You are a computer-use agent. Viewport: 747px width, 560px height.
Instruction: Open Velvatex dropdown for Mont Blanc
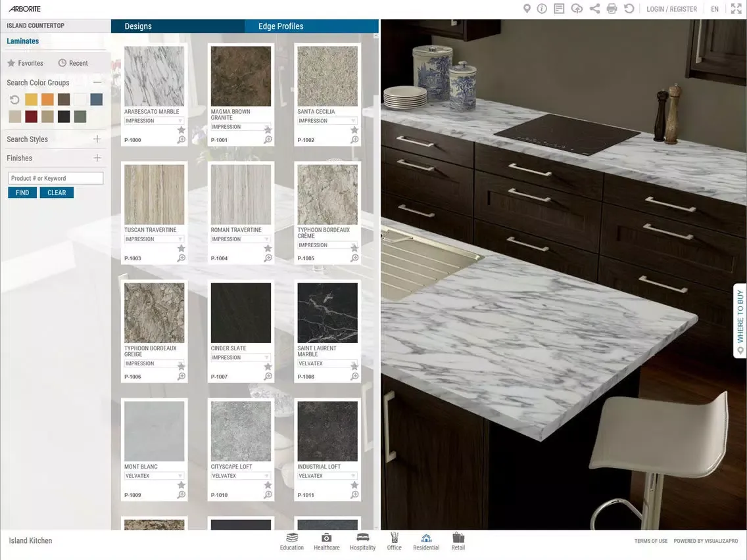(155, 476)
